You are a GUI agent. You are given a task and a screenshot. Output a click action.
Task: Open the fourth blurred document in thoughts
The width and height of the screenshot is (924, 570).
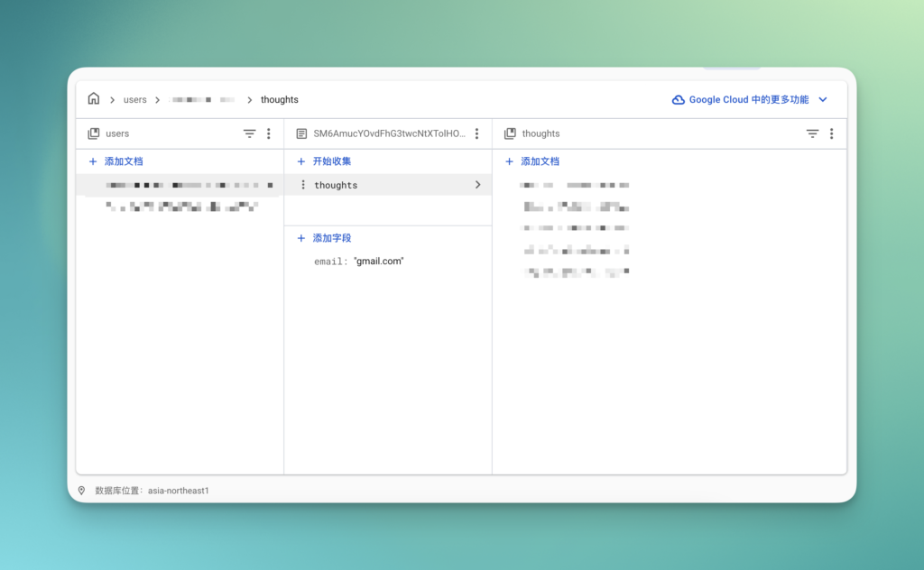[577, 250]
